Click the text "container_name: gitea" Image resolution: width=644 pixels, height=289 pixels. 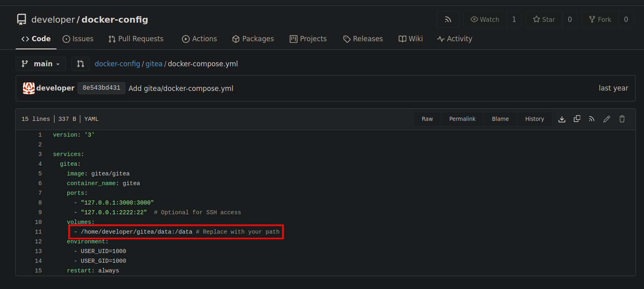[x=103, y=183]
